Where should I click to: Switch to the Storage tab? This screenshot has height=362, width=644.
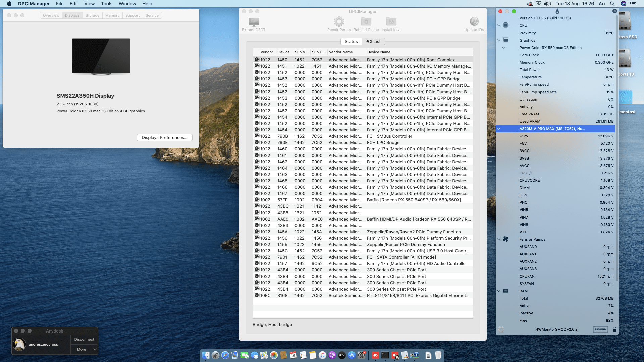tap(92, 15)
